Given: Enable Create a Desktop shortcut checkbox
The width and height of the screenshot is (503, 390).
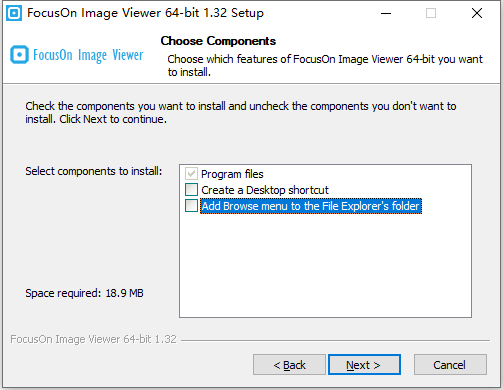Looking at the screenshot, I should coord(191,190).
